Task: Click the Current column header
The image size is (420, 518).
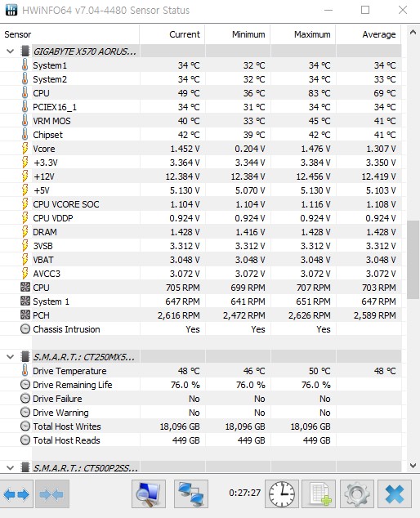Action: [x=172, y=34]
